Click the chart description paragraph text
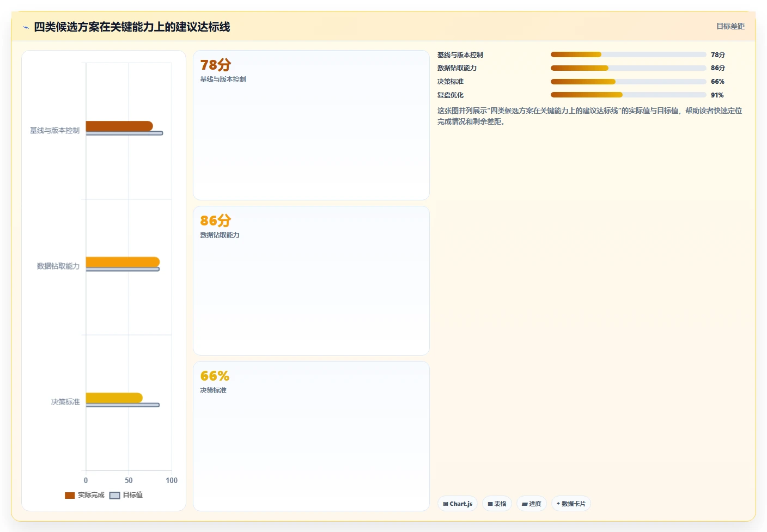The image size is (767, 532). pos(590,116)
